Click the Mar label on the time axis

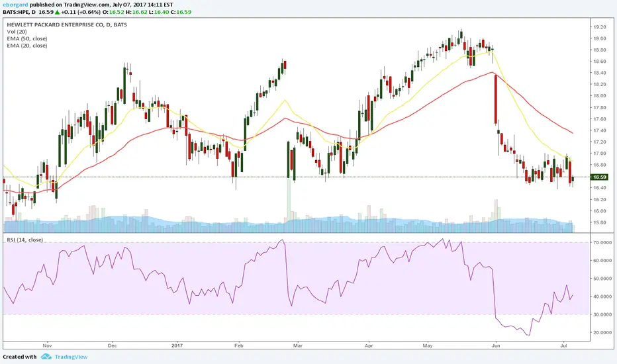click(297, 346)
